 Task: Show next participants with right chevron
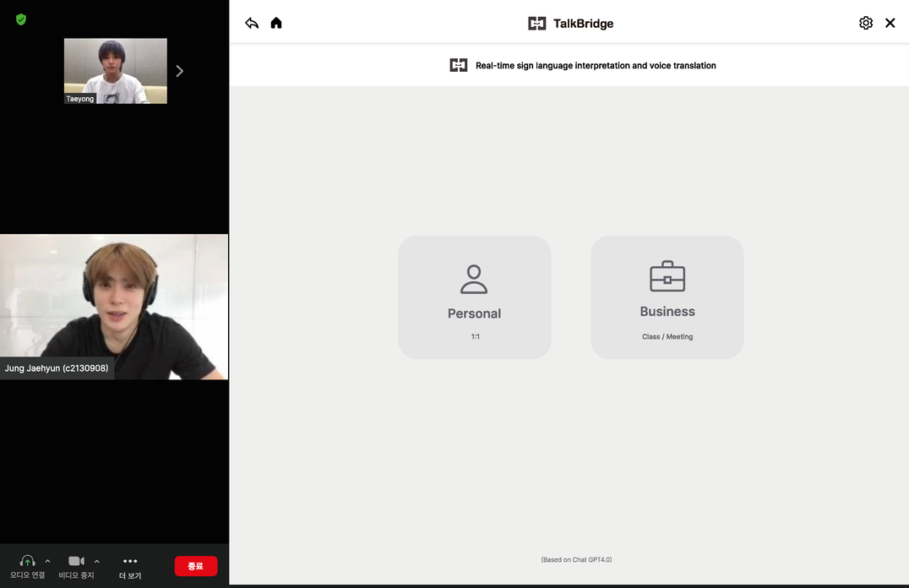click(180, 71)
